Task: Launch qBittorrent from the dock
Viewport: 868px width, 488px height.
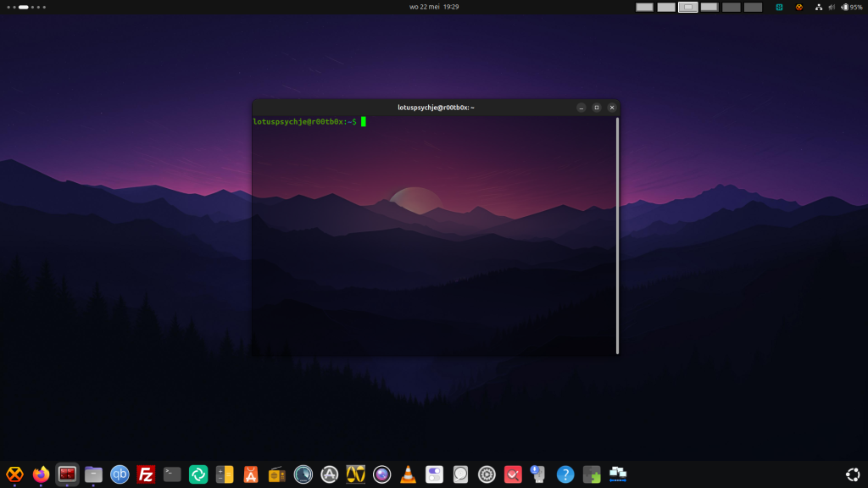Action: click(120, 474)
